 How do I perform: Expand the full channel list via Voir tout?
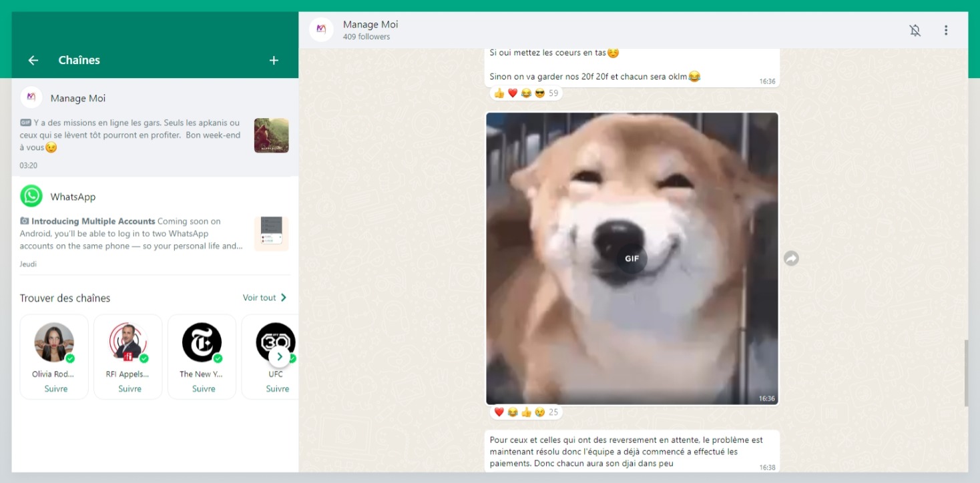point(264,298)
